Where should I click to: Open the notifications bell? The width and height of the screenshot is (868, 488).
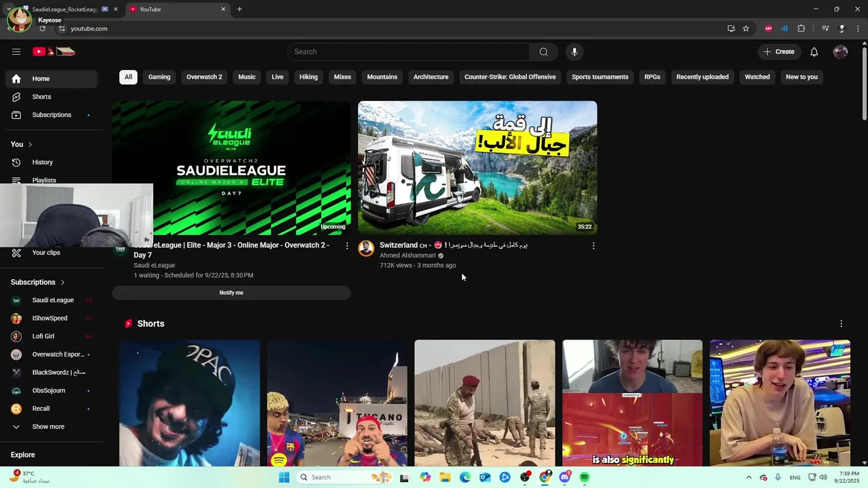814,52
